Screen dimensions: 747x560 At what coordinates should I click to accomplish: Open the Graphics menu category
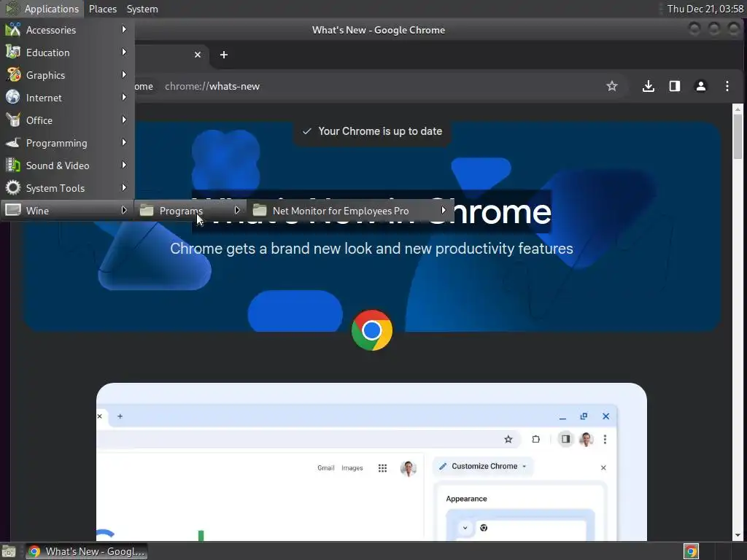[67, 75]
